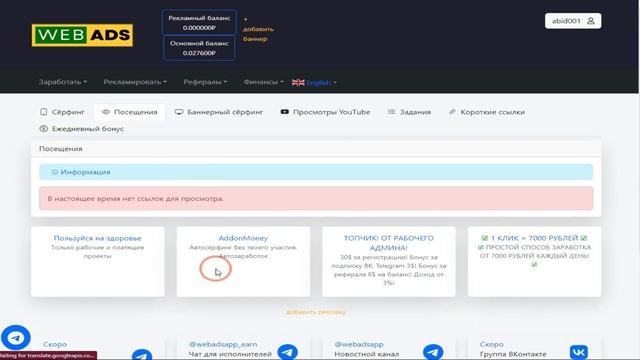This screenshot has width=640, height=360.
Task: Click the no links available alert message
Action: [316, 198]
